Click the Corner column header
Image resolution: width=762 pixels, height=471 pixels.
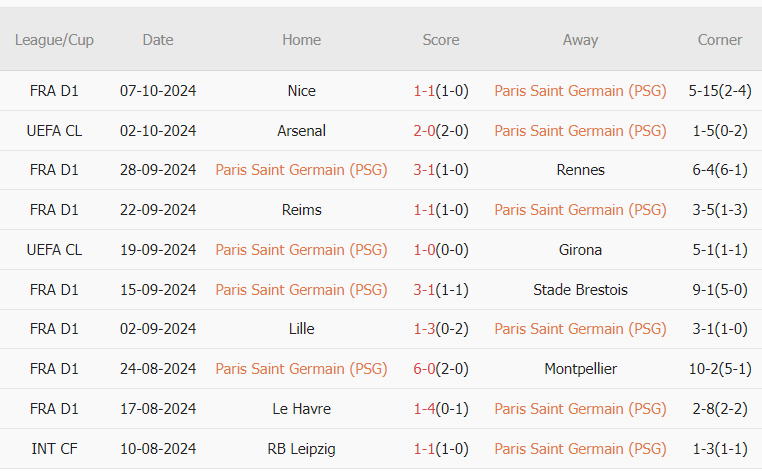tap(720, 40)
